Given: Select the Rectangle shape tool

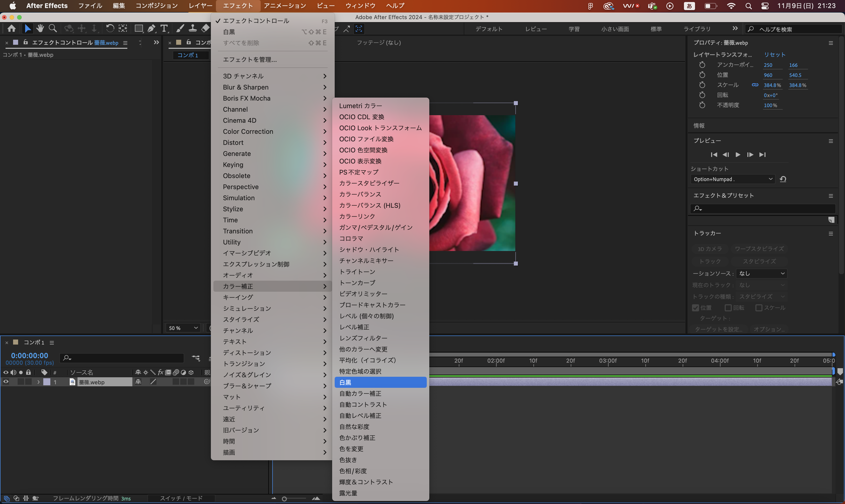Looking at the screenshot, I should point(139,28).
